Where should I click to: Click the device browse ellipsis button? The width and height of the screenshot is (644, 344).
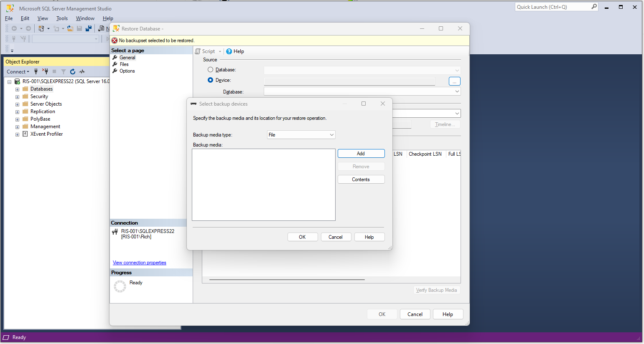[454, 81]
